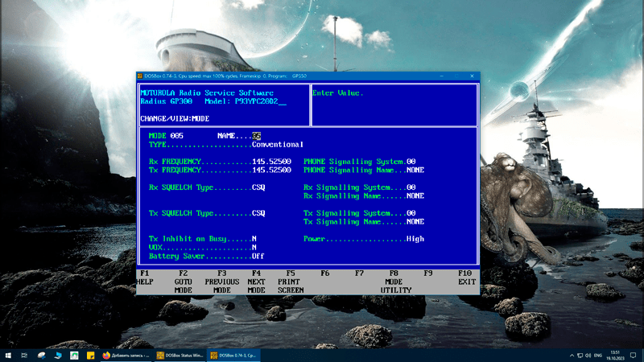Click the PHONE Signalling Name value NONE
The width and height of the screenshot is (644, 362).
[415, 170]
